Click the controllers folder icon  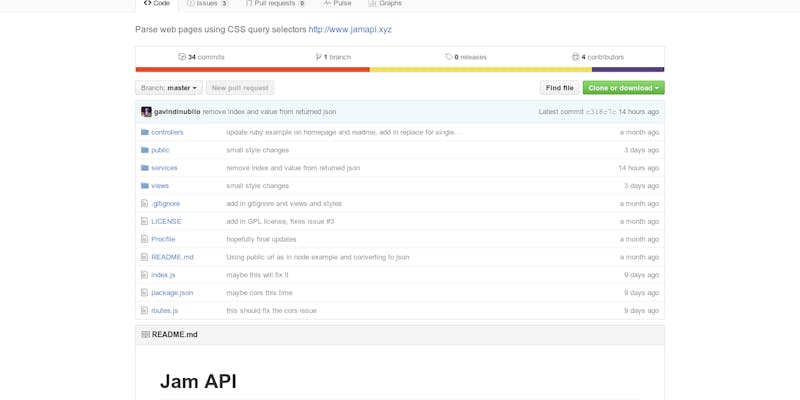[145, 132]
